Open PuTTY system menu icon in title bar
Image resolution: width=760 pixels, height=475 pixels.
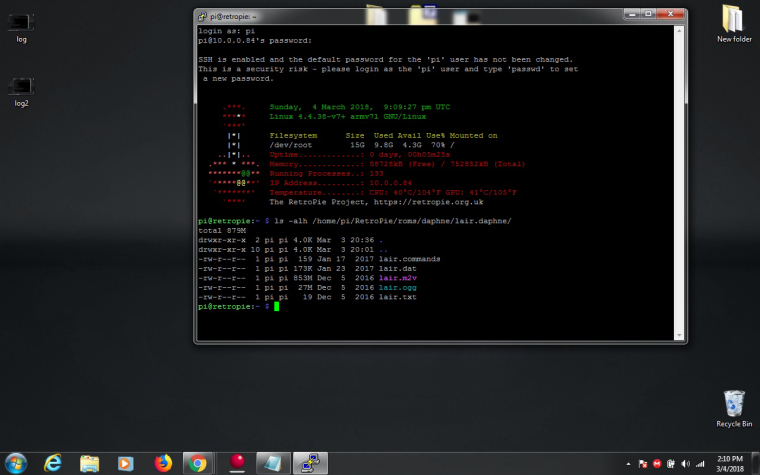(x=203, y=16)
